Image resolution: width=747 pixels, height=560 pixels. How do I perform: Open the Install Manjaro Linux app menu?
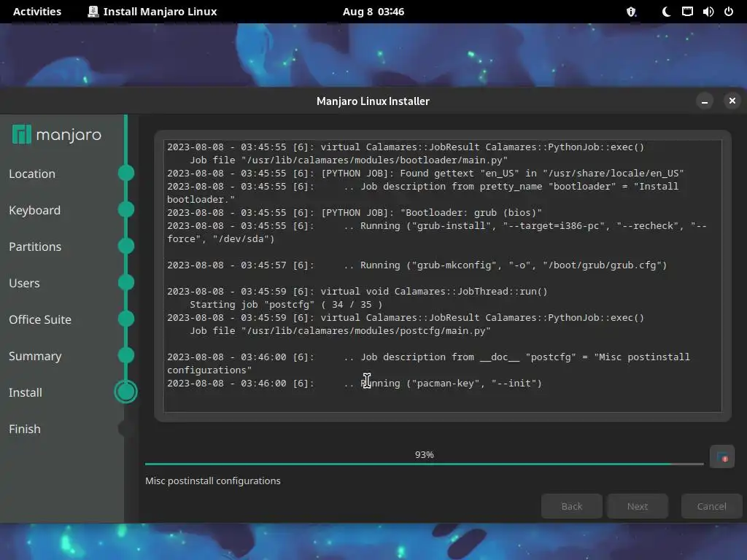pos(152,12)
